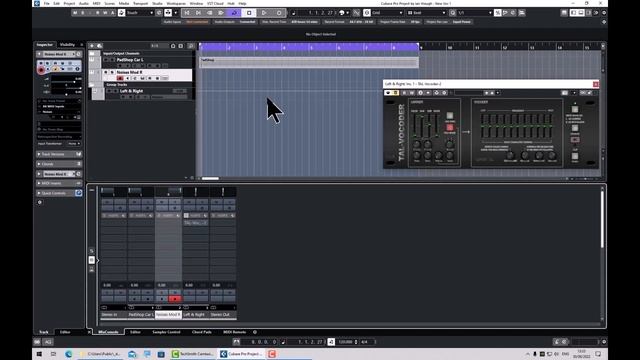Expand the Quick Controls inspector section
The width and height of the screenshot is (640, 360).
coord(59,193)
